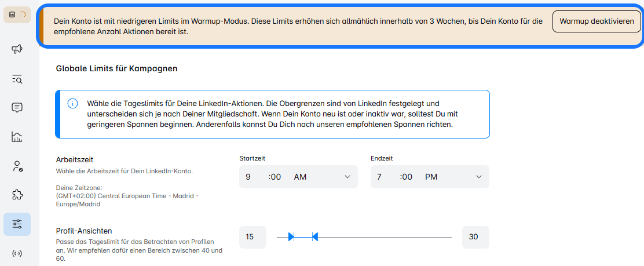This screenshot has width=644, height=266.
Task: Select the settings sliders icon in sidebar
Action: point(17,224)
